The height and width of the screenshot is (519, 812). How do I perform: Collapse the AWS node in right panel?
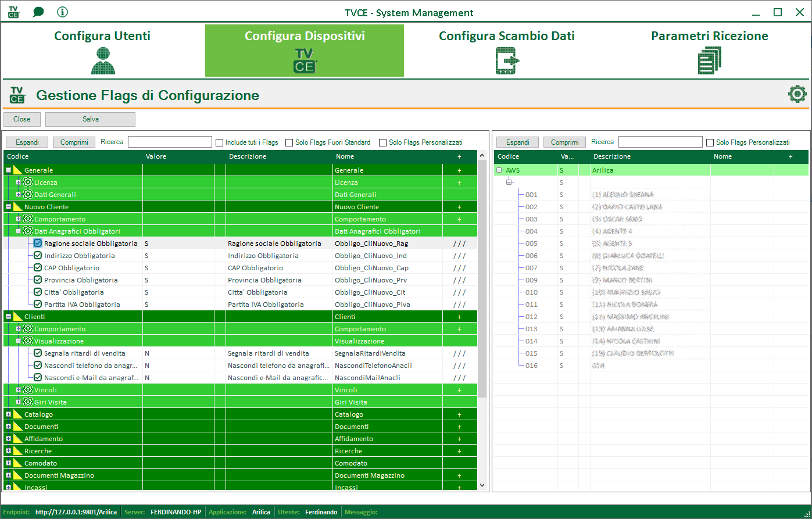499,170
